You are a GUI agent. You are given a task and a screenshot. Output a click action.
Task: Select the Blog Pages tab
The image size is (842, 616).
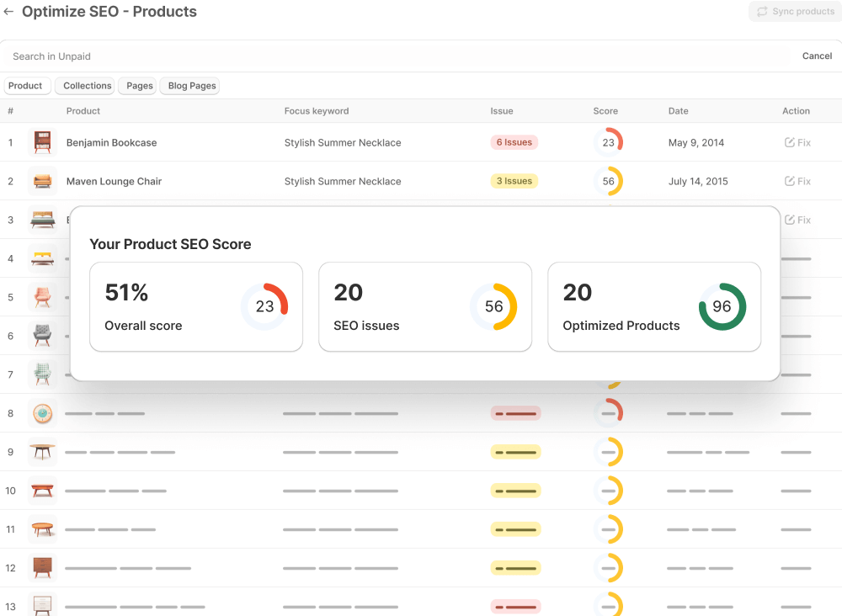pyautogui.click(x=192, y=86)
